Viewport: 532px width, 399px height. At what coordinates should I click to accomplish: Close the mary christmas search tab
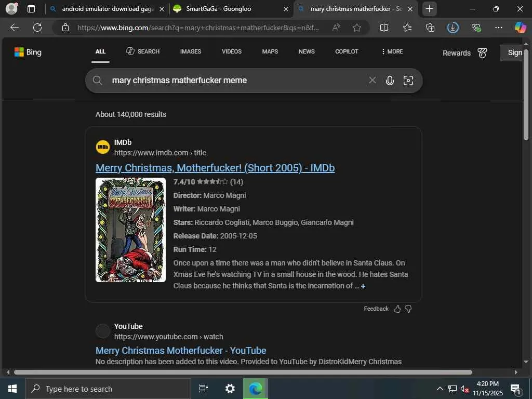pos(410,9)
